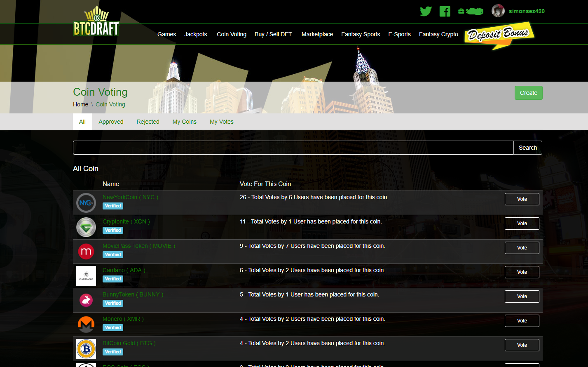Open Buy / Sell DFT page
The width and height of the screenshot is (588, 367).
tap(273, 34)
